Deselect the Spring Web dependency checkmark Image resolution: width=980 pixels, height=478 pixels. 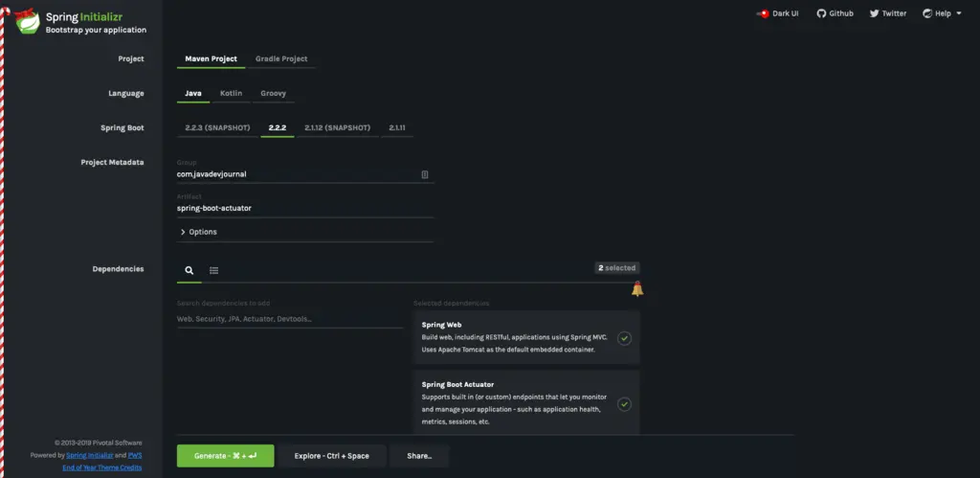pyautogui.click(x=624, y=338)
